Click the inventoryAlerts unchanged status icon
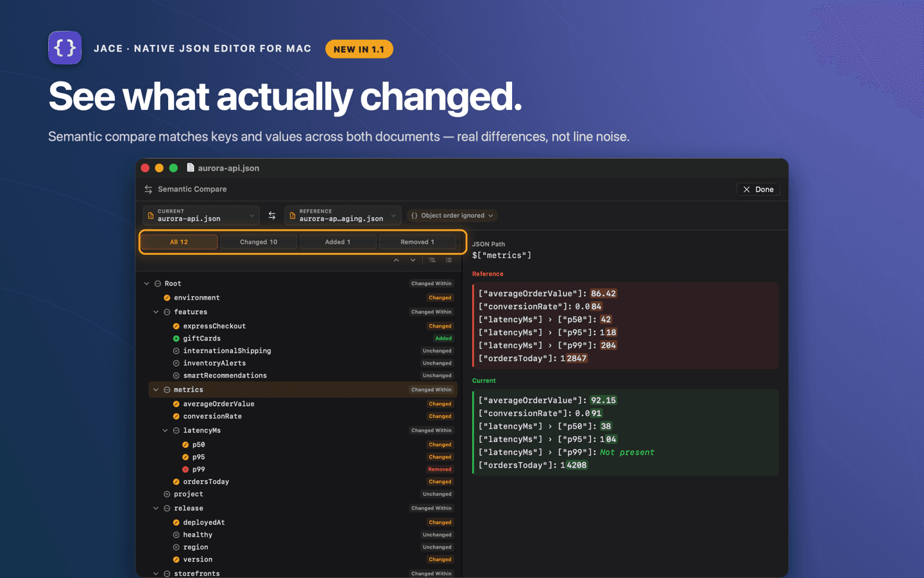Image resolution: width=924 pixels, height=578 pixels. [x=176, y=363]
